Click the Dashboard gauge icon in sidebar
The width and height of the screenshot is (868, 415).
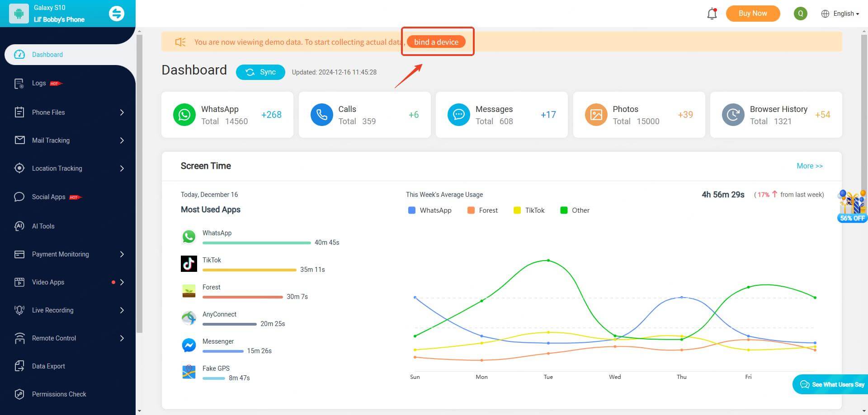pos(19,55)
